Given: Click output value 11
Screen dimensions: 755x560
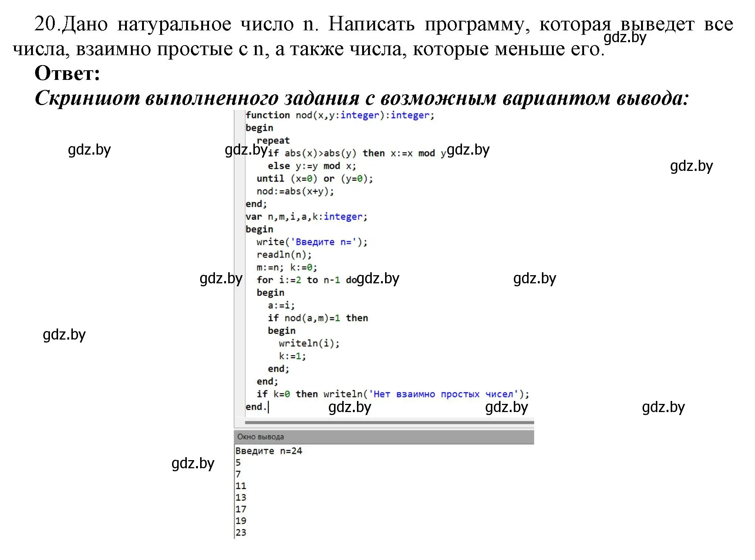Looking at the screenshot, I should 241,486.
